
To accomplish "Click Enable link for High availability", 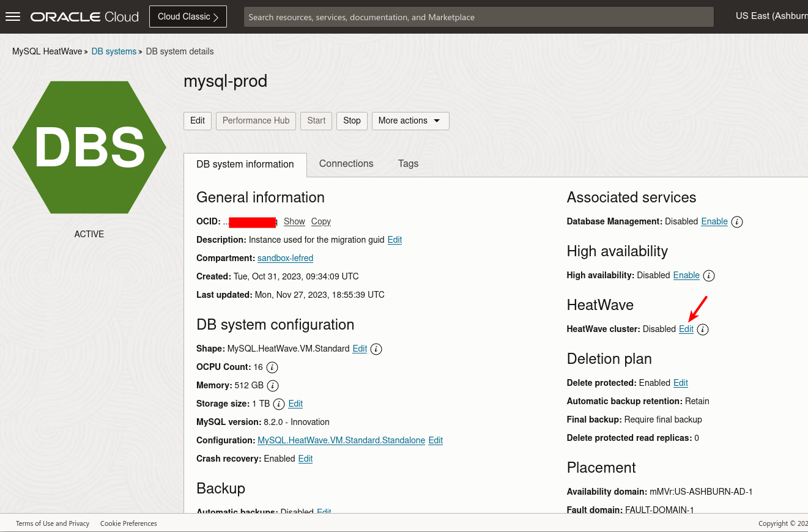I will click(686, 275).
